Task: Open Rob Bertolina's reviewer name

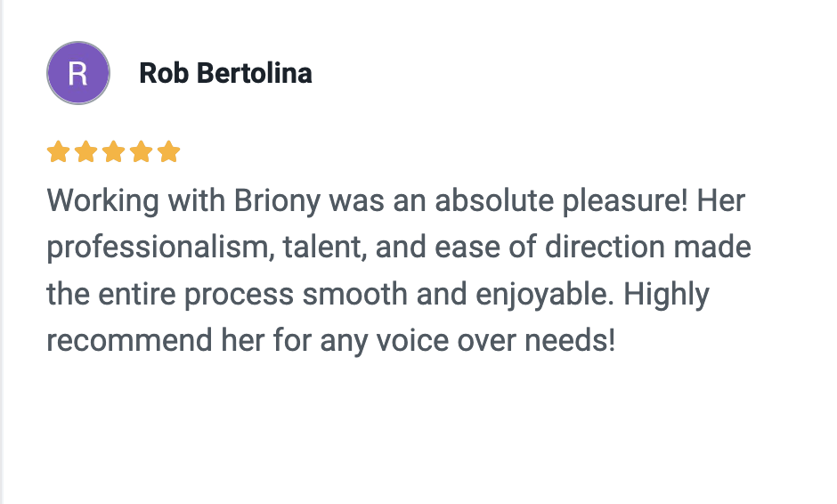Action: pyautogui.click(x=225, y=73)
